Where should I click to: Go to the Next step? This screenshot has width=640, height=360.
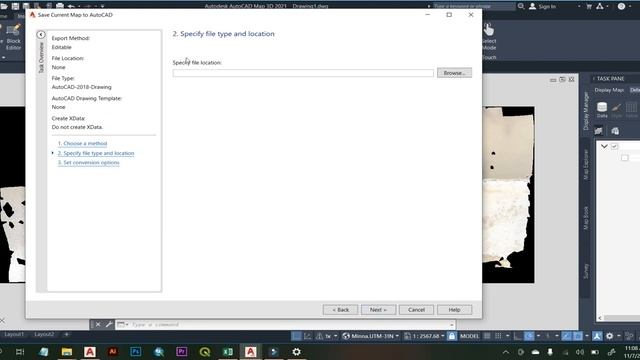[378, 310]
